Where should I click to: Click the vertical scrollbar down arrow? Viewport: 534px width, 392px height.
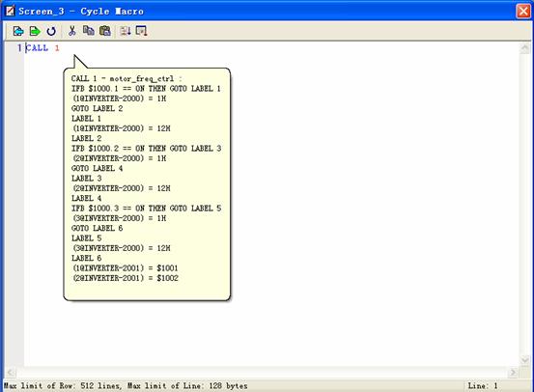click(524, 360)
